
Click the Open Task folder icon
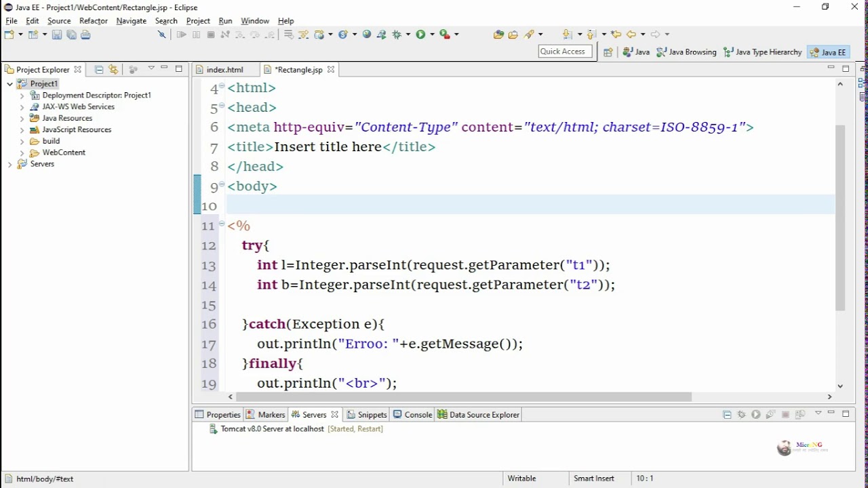pos(513,34)
